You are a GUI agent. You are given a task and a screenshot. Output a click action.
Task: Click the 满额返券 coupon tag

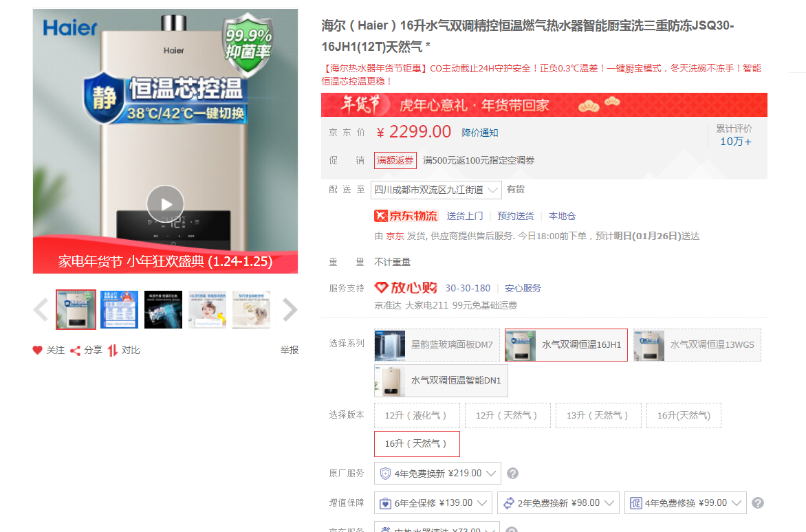pos(395,160)
